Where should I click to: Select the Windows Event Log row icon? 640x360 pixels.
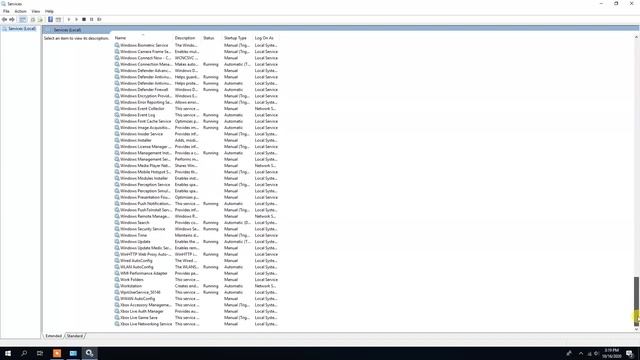click(x=117, y=115)
